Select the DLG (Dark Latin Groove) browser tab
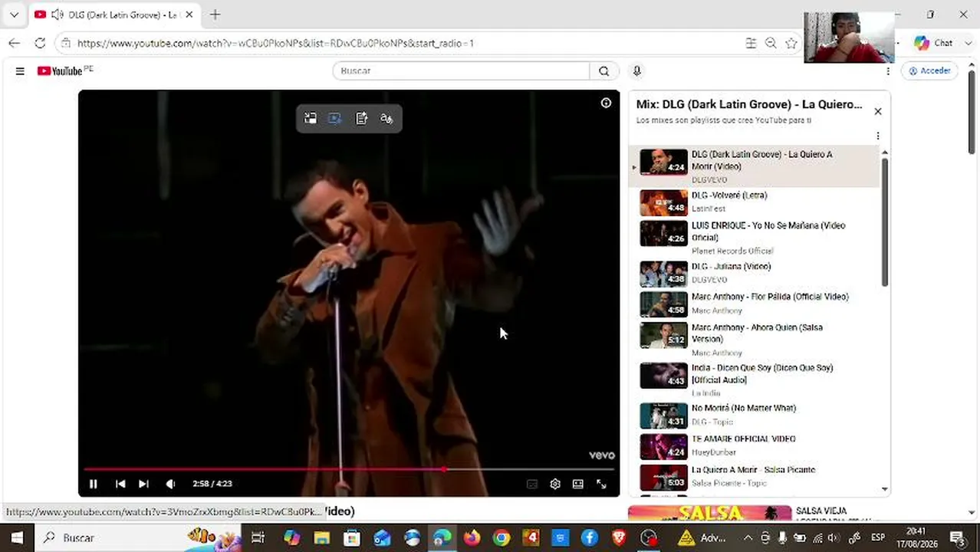Screen dimensions: 980x552 click(115, 15)
